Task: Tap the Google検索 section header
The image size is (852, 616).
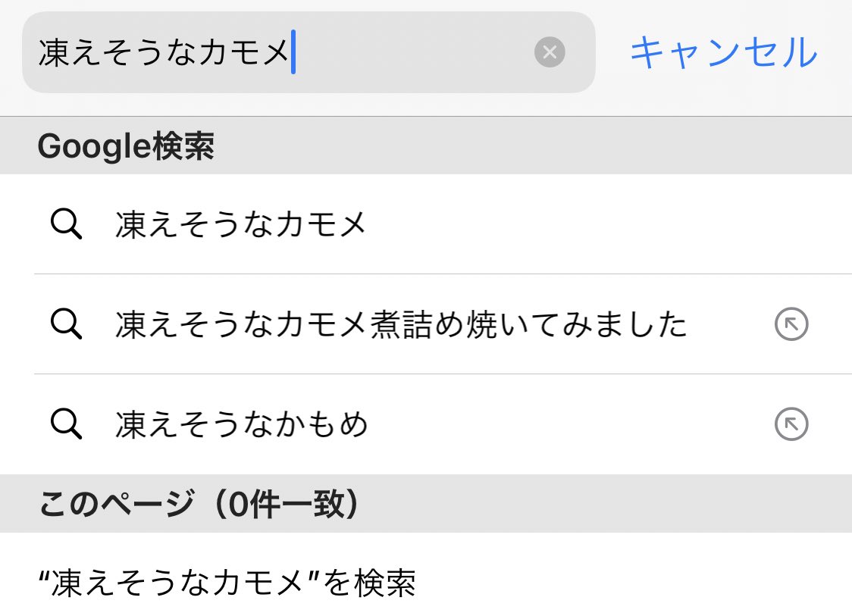Action: [127, 145]
